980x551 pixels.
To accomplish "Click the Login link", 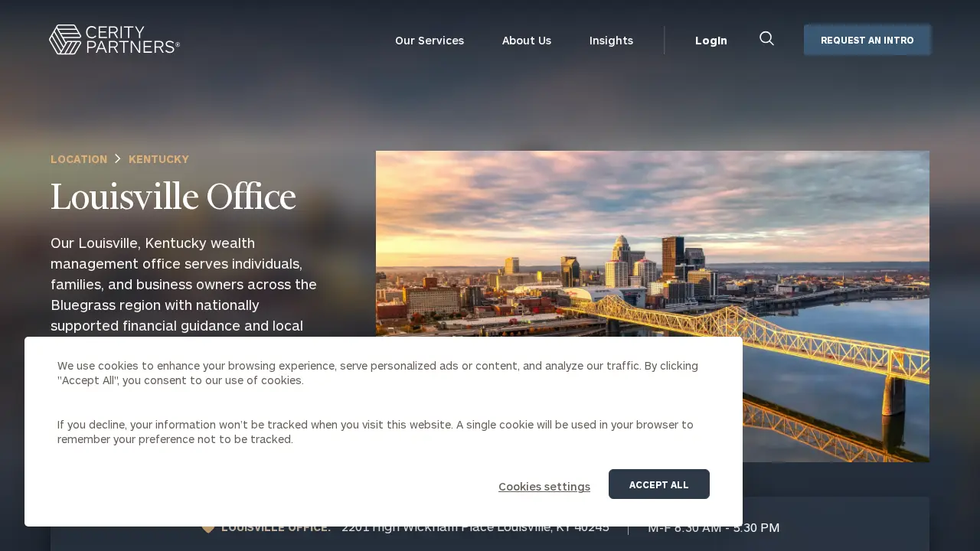I will [x=711, y=41].
